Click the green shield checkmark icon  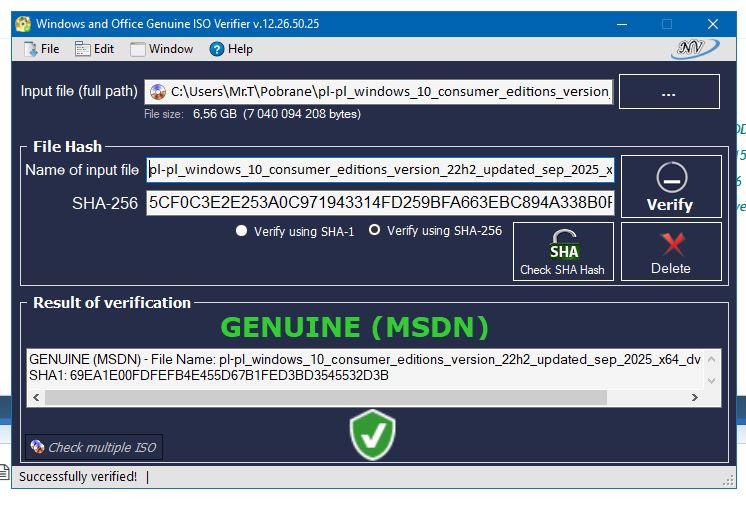[x=373, y=434]
